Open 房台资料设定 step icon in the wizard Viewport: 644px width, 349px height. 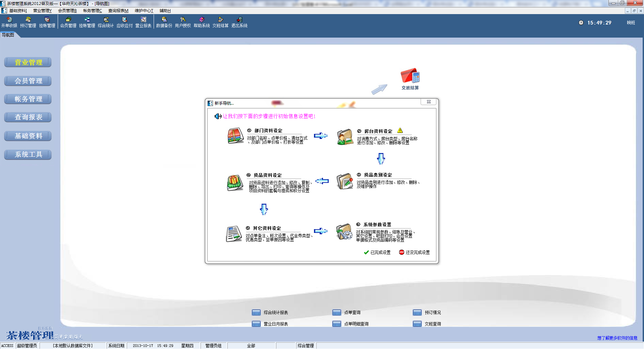[345, 137]
